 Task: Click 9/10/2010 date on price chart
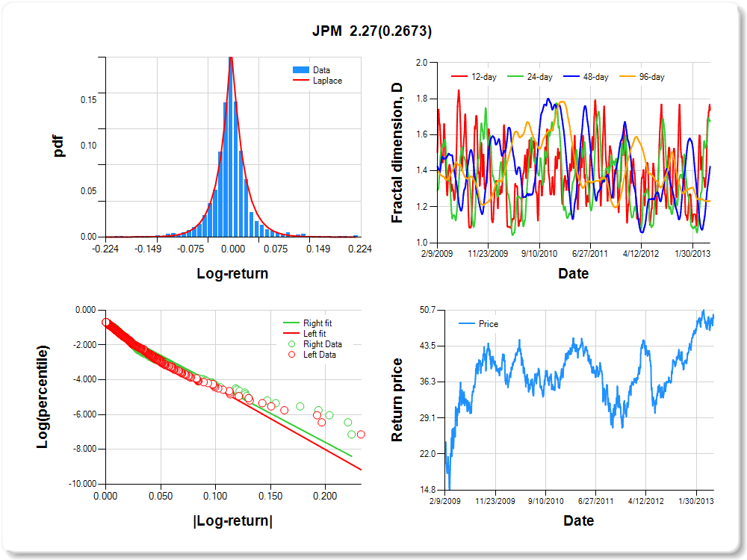click(545, 501)
